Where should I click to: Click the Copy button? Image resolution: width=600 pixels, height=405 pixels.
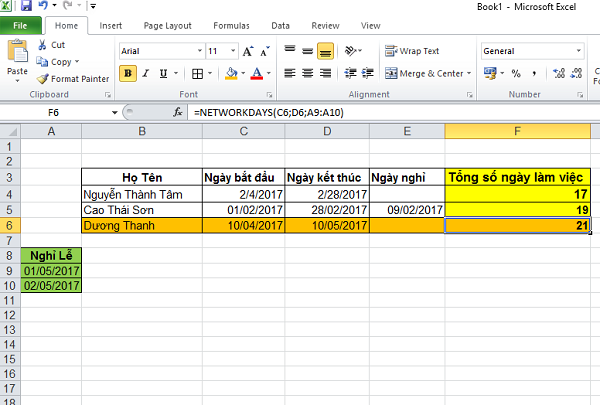[x=58, y=62]
